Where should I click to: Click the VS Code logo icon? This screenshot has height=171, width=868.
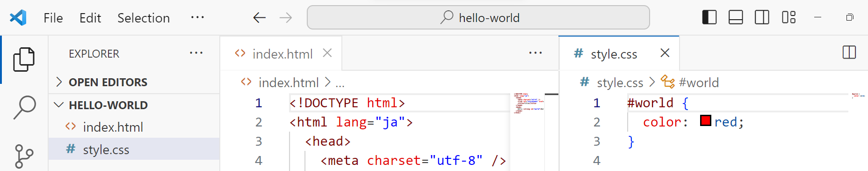pyautogui.click(x=18, y=18)
